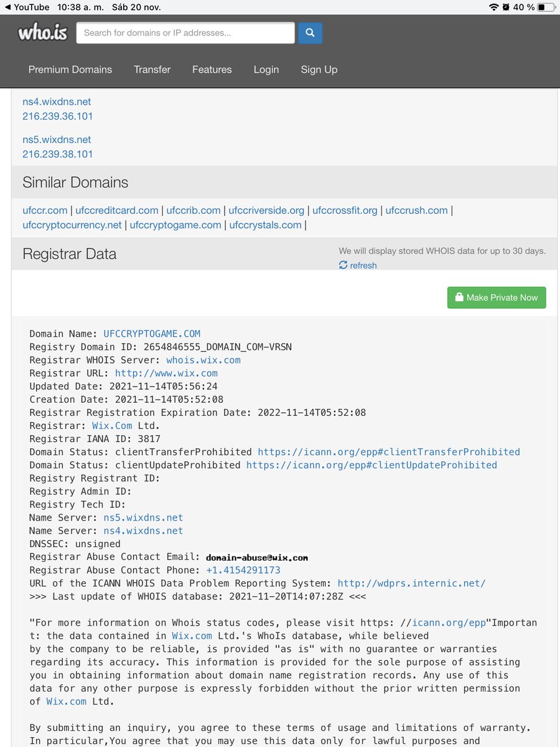The height and width of the screenshot is (747, 560).
Task: Return to YouTube via back arrow
Action: click(x=6, y=7)
